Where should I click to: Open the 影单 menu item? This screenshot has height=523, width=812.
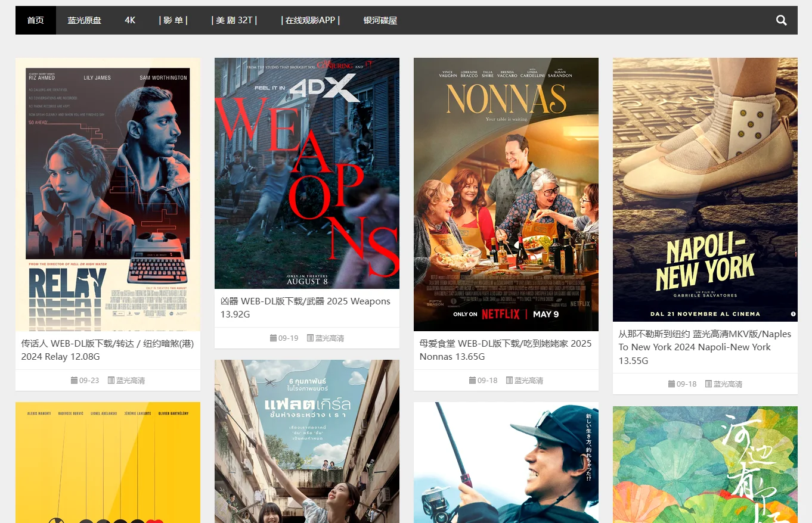tap(173, 20)
